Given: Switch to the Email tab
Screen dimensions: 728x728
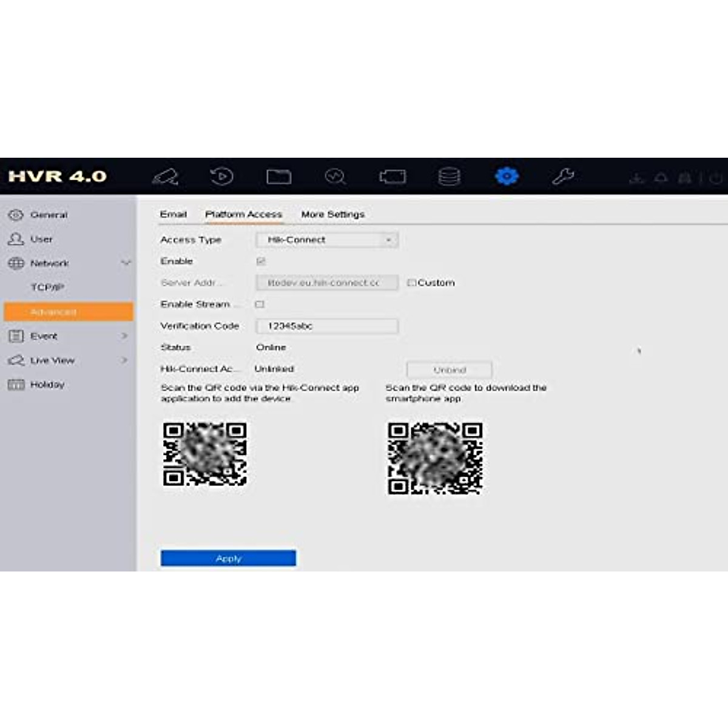Looking at the screenshot, I should tap(173, 214).
